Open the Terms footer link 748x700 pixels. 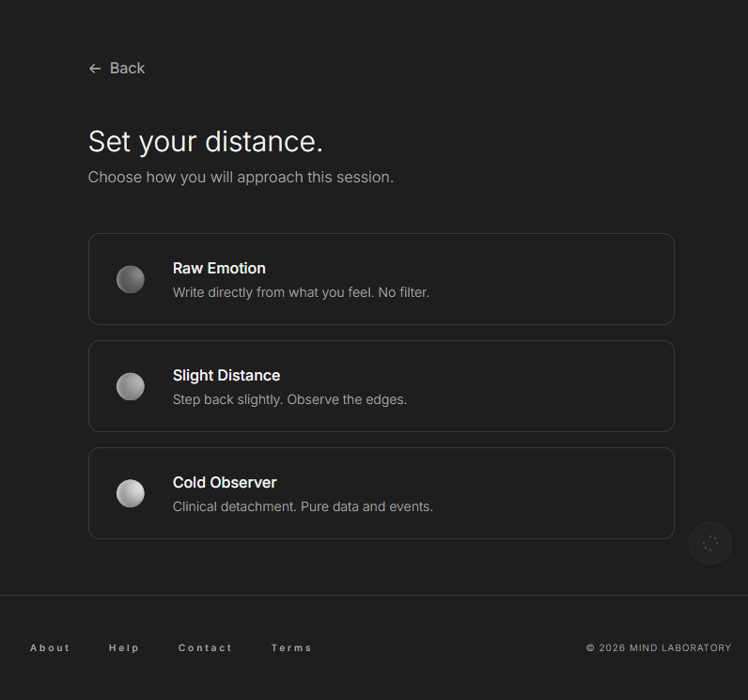tap(291, 647)
